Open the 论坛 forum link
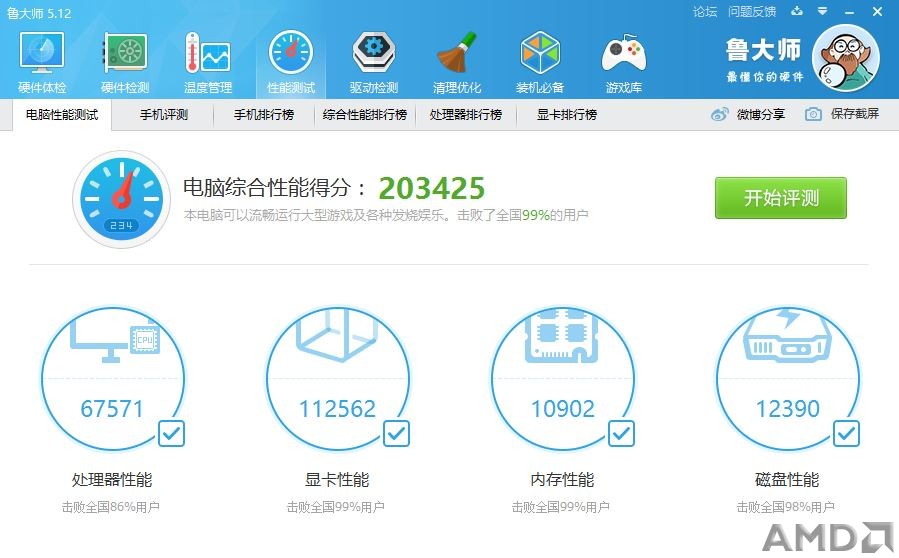The height and width of the screenshot is (558, 899). coord(705,11)
